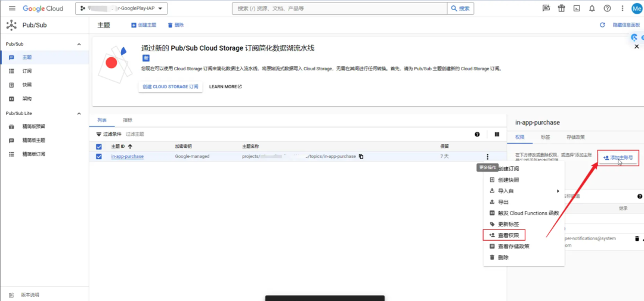Open the project selector dropdown
Image resolution: width=644 pixels, height=301 pixels.
[122, 8]
